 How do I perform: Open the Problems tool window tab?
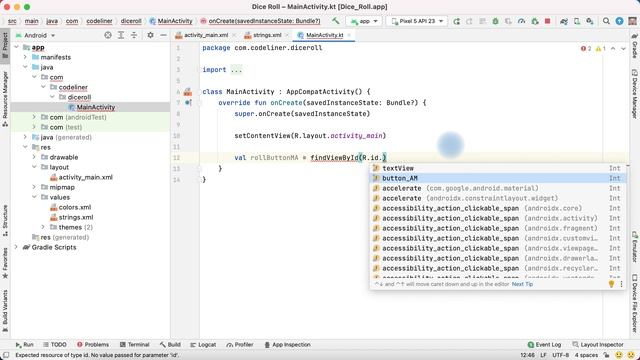click(x=93, y=344)
